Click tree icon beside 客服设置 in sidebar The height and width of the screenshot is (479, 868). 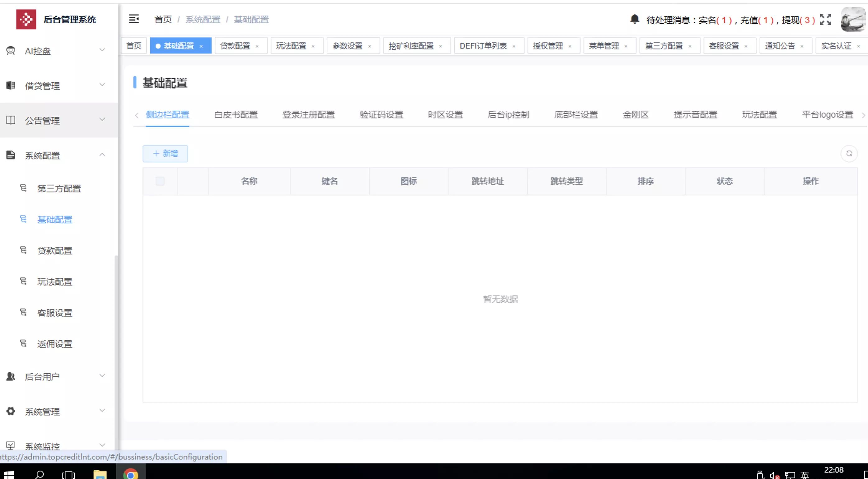click(x=23, y=312)
